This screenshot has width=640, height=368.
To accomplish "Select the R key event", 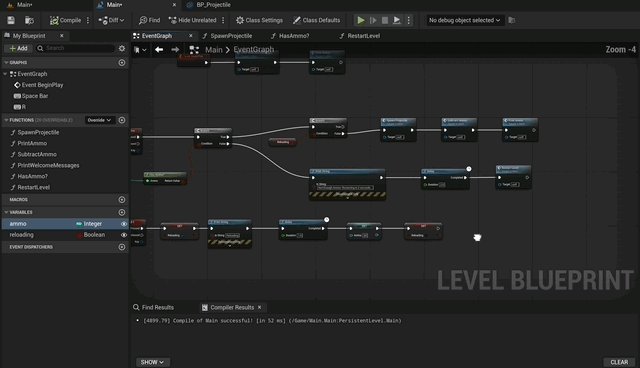I will (24, 107).
